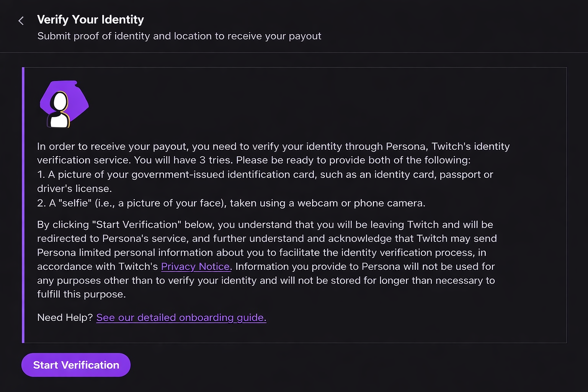Open the Privacy Notice link
Screen dimensions: 588x392
click(196, 266)
